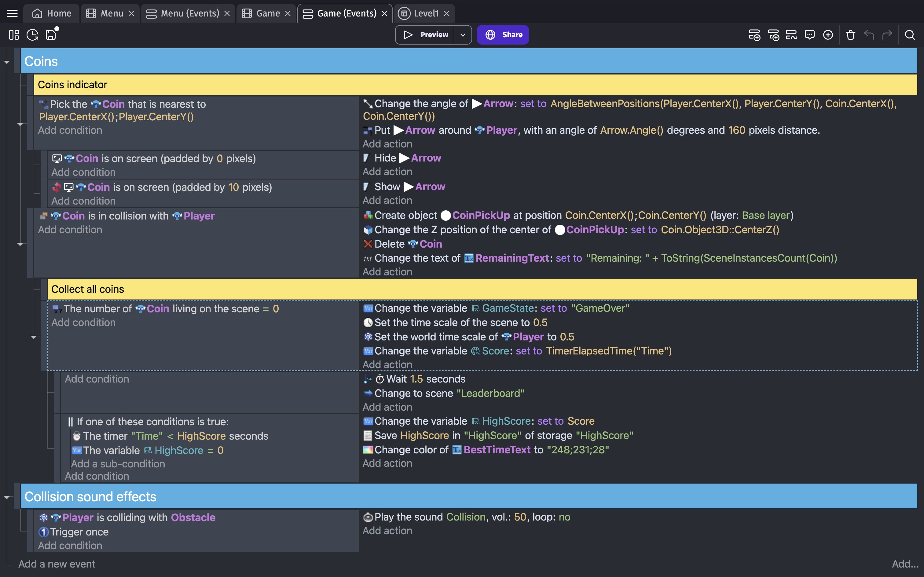Image resolution: width=924 pixels, height=577 pixels.
Task: Open the project manager hamburger menu
Action: click(x=12, y=13)
